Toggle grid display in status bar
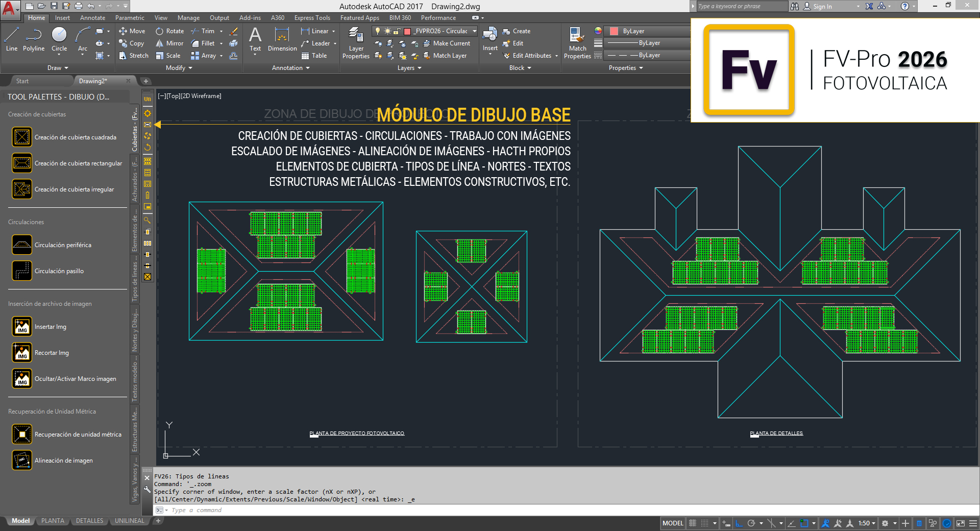This screenshot has width=980, height=531. click(x=693, y=523)
